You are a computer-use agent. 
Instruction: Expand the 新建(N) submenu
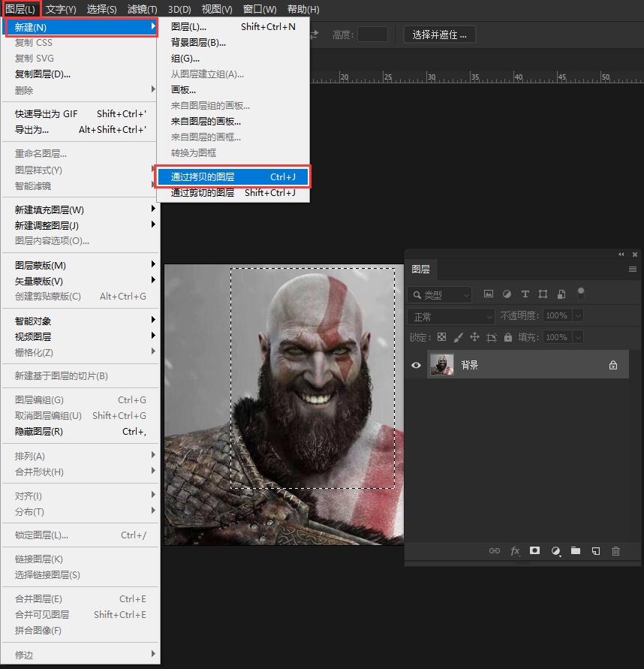[x=81, y=27]
